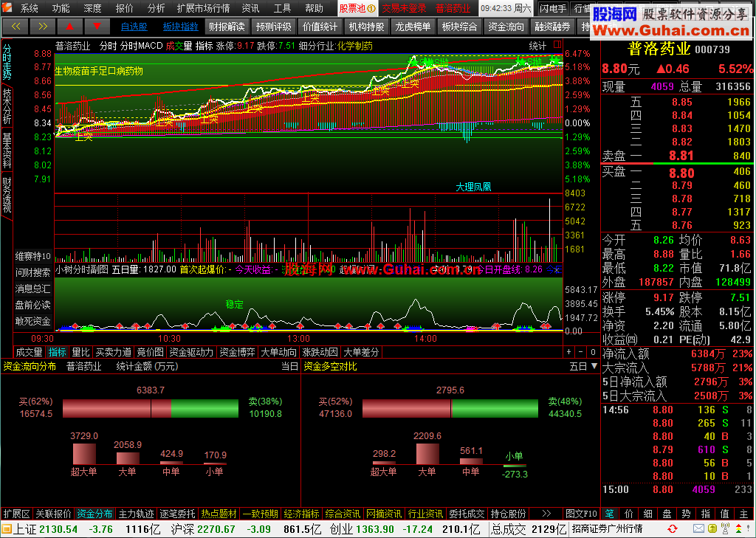Open the 帮助 menu

tap(314, 9)
